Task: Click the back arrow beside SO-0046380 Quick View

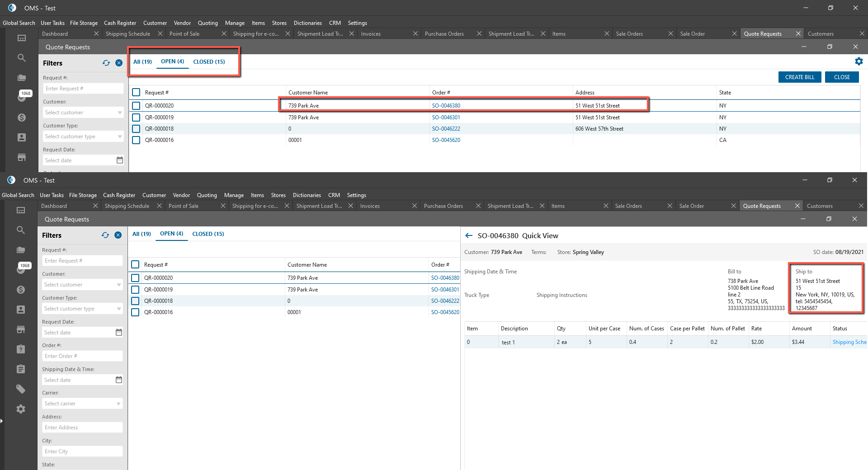Action: point(469,235)
